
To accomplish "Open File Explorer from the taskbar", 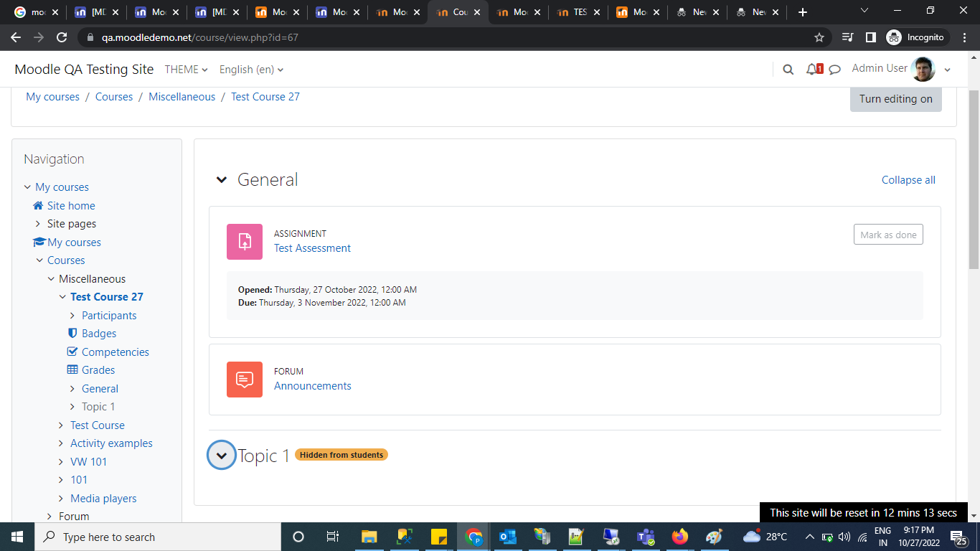I will coord(369,537).
